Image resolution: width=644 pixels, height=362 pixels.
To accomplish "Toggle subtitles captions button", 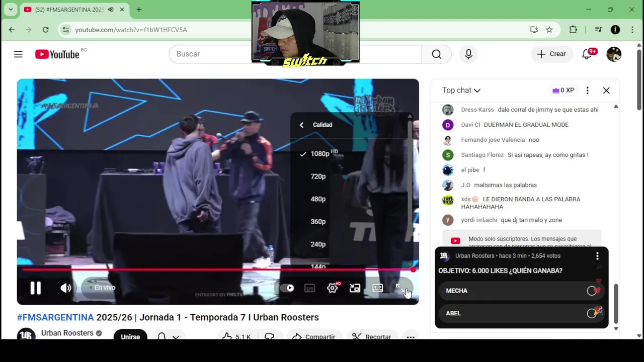I will tap(310, 288).
